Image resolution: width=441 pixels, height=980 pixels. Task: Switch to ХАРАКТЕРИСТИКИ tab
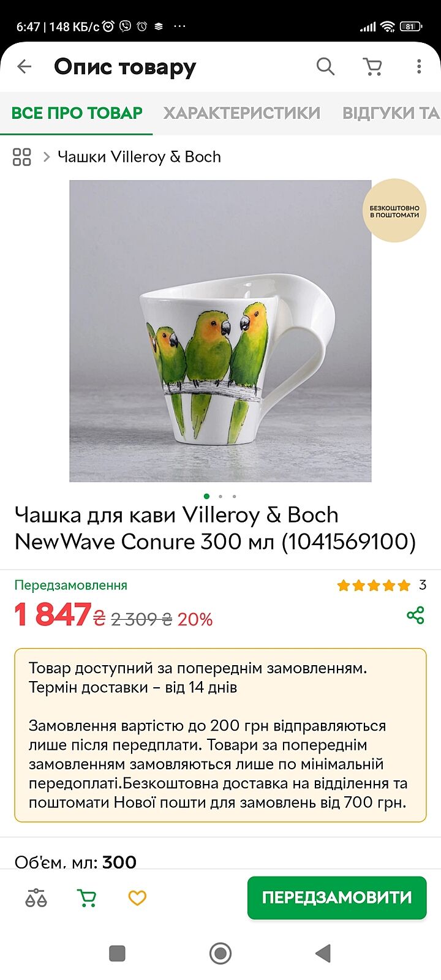click(241, 113)
